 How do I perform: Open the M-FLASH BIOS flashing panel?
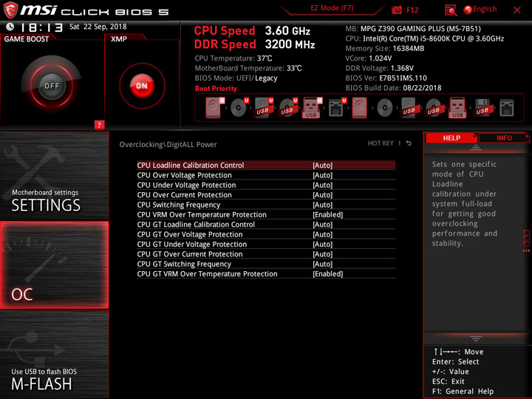(x=54, y=354)
